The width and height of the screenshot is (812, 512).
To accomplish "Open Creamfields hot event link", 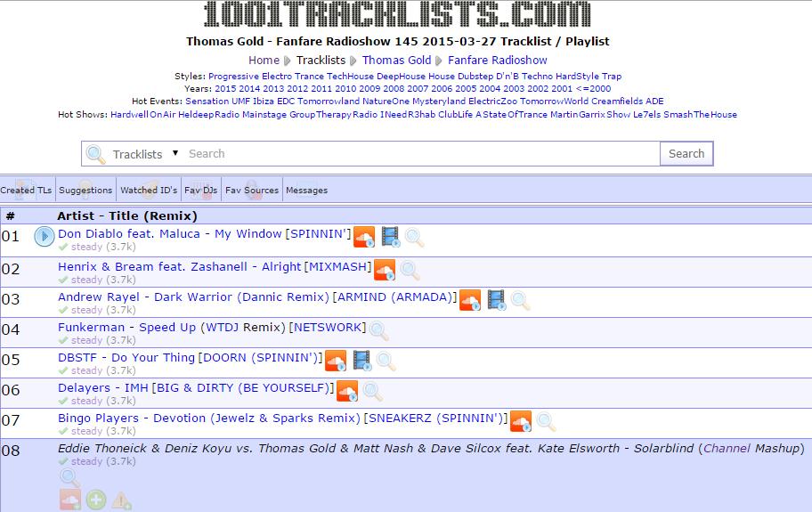I will 617,101.
